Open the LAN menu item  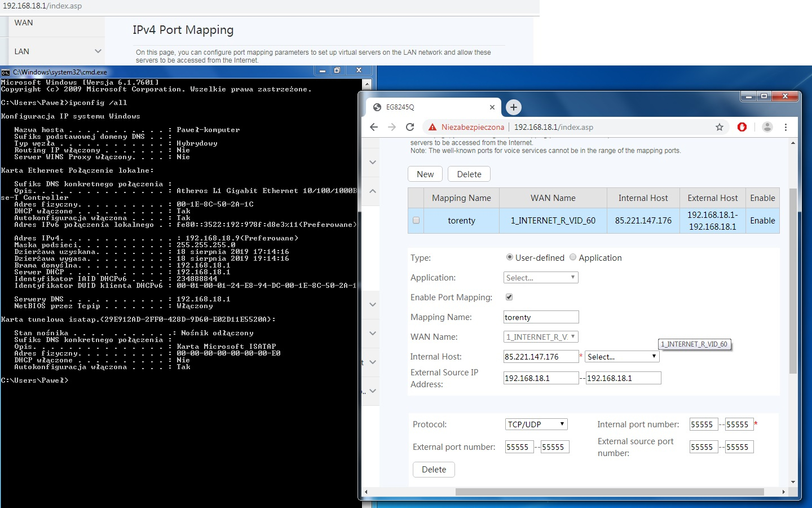click(x=22, y=51)
